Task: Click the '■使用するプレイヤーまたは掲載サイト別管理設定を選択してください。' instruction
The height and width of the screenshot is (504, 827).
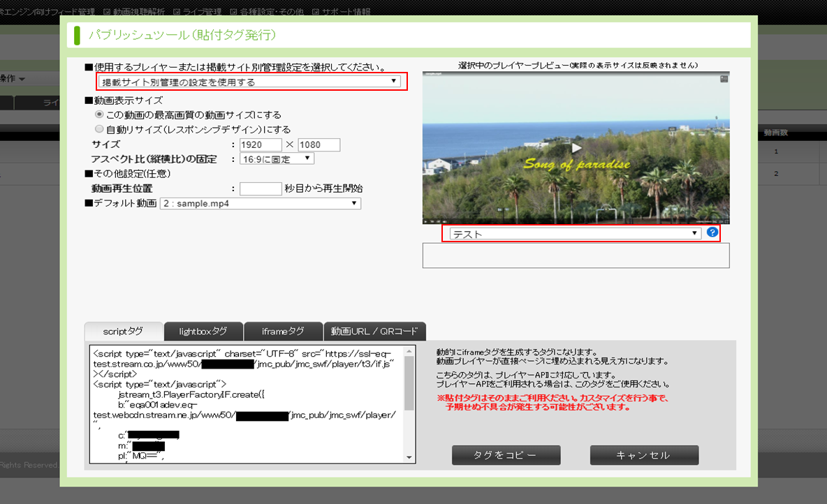Action: click(235, 67)
